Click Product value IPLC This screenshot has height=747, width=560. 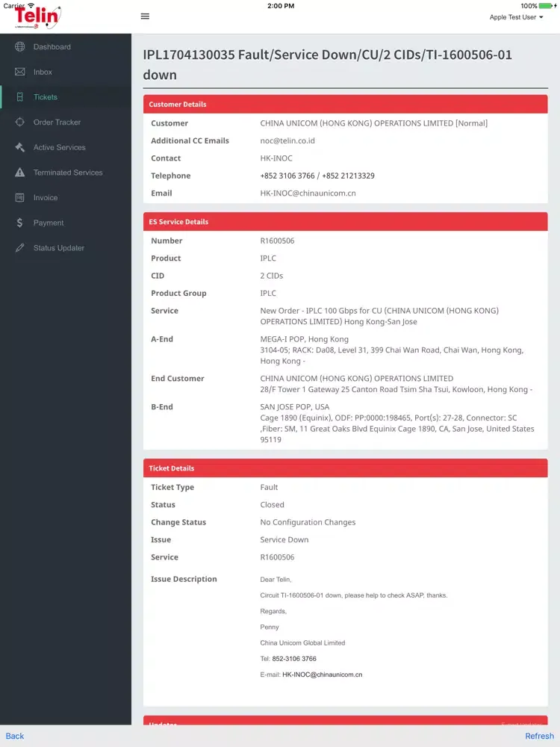coord(268,258)
